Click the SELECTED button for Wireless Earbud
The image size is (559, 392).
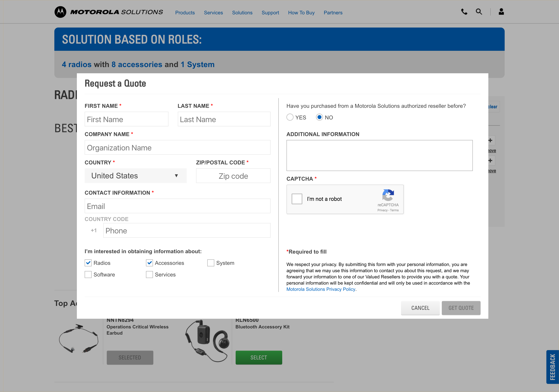pyautogui.click(x=130, y=357)
